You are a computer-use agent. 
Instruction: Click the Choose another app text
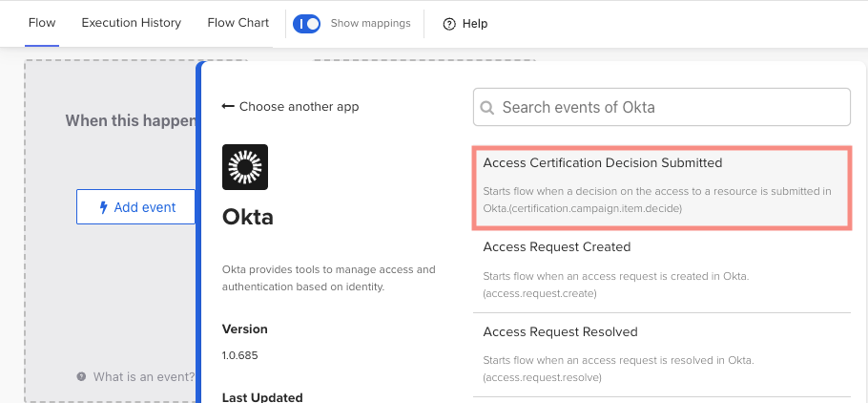(299, 107)
